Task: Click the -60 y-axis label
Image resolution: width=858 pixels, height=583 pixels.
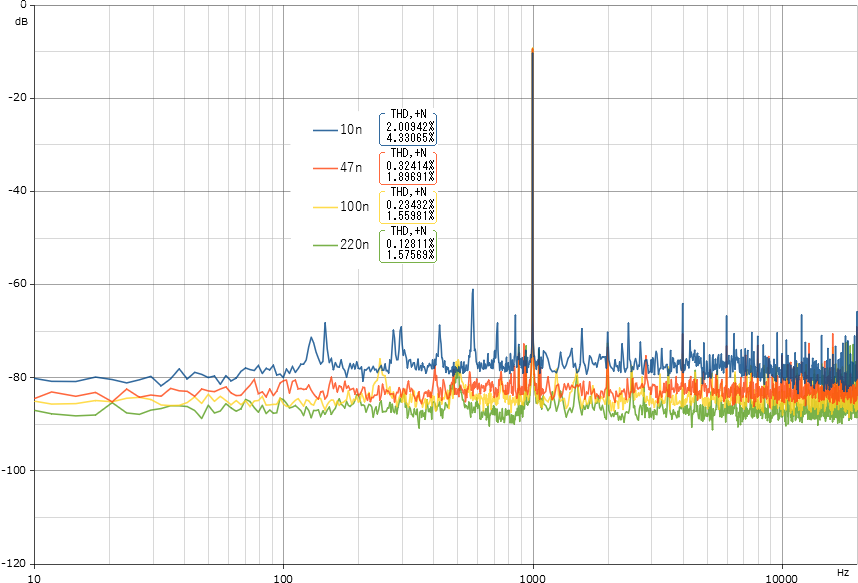Action: click(x=17, y=284)
